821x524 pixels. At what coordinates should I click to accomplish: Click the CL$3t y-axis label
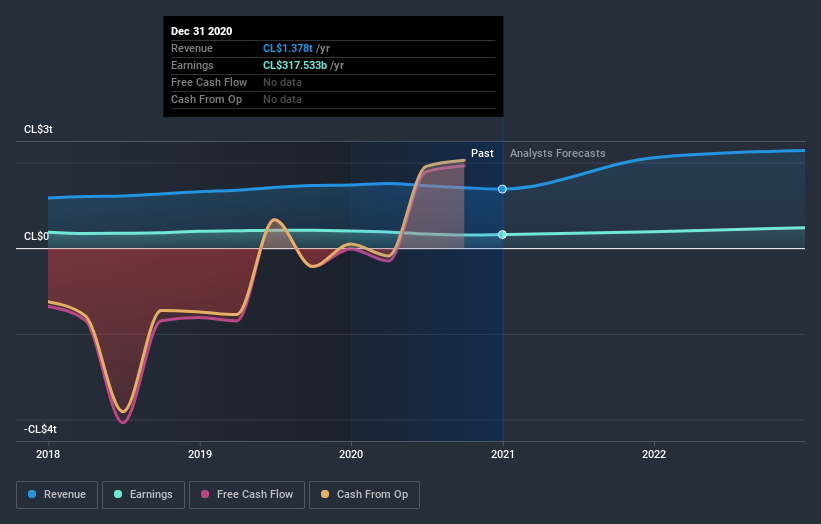[x=38, y=129]
